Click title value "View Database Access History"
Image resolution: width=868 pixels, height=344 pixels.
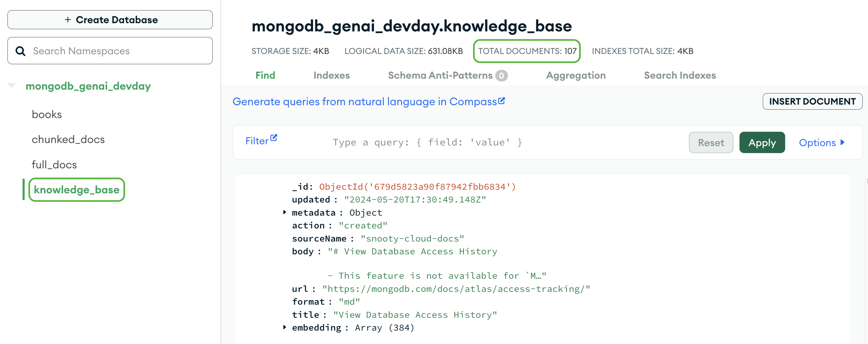[415, 315]
